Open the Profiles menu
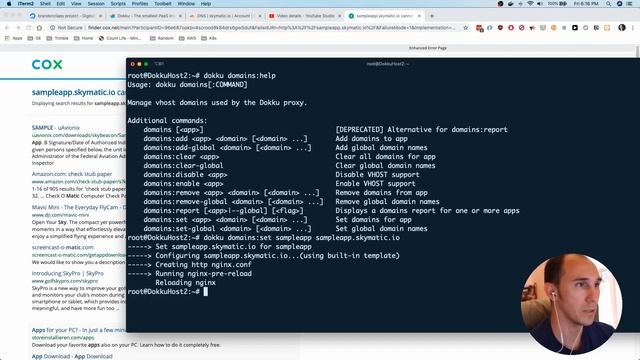This screenshot has height=360, width=640. [140, 4]
